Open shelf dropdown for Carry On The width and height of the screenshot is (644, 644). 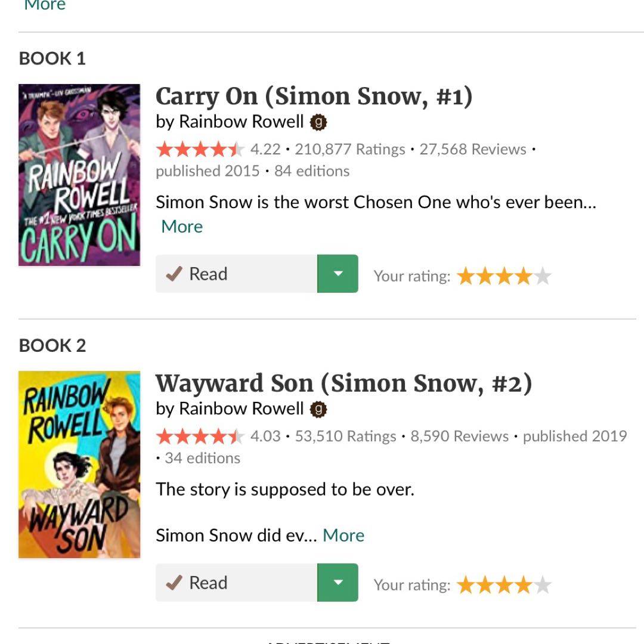338,274
